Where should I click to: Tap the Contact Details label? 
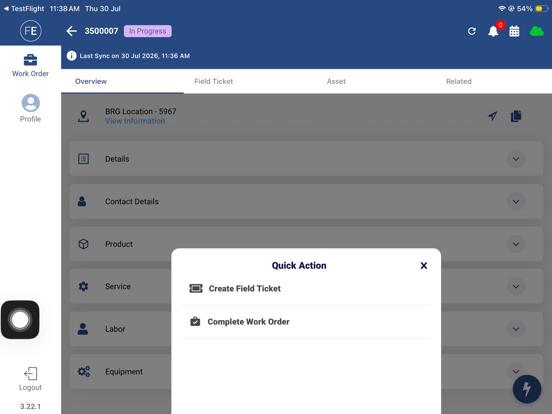(x=132, y=201)
